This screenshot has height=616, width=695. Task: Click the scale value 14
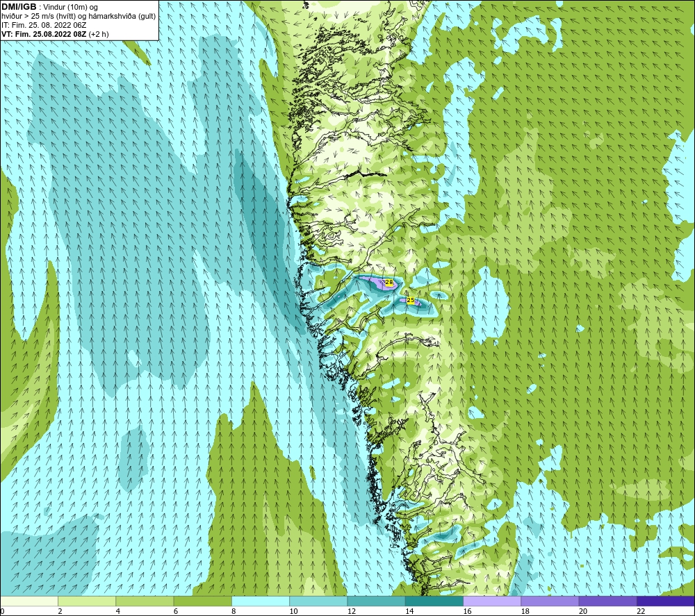click(x=409, y=611)
